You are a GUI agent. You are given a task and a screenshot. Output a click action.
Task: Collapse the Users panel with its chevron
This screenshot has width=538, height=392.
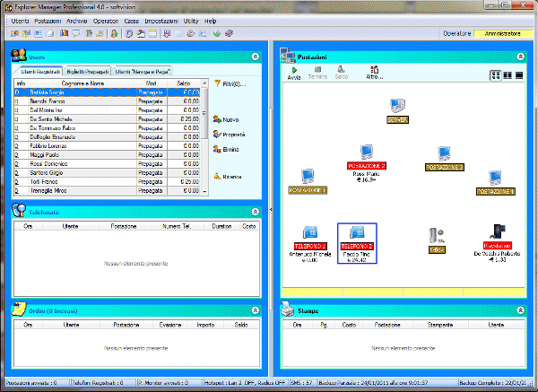pos(256,57)
